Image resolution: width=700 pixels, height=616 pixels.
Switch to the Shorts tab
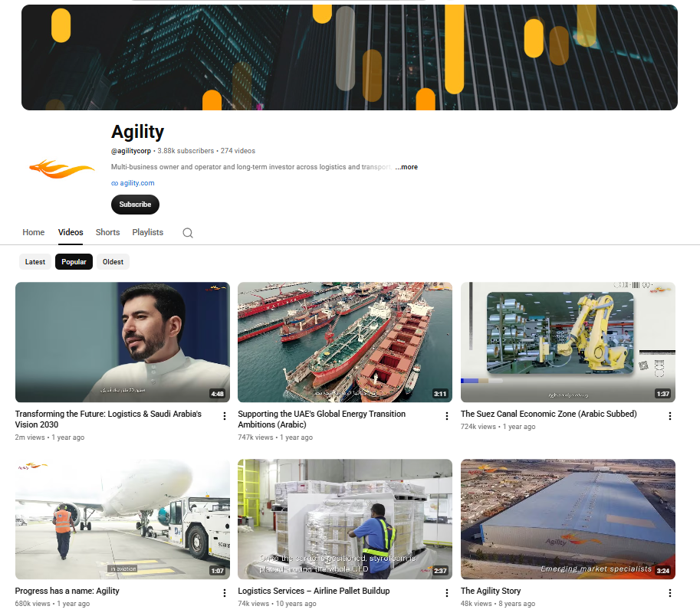[x=107, y=232]
